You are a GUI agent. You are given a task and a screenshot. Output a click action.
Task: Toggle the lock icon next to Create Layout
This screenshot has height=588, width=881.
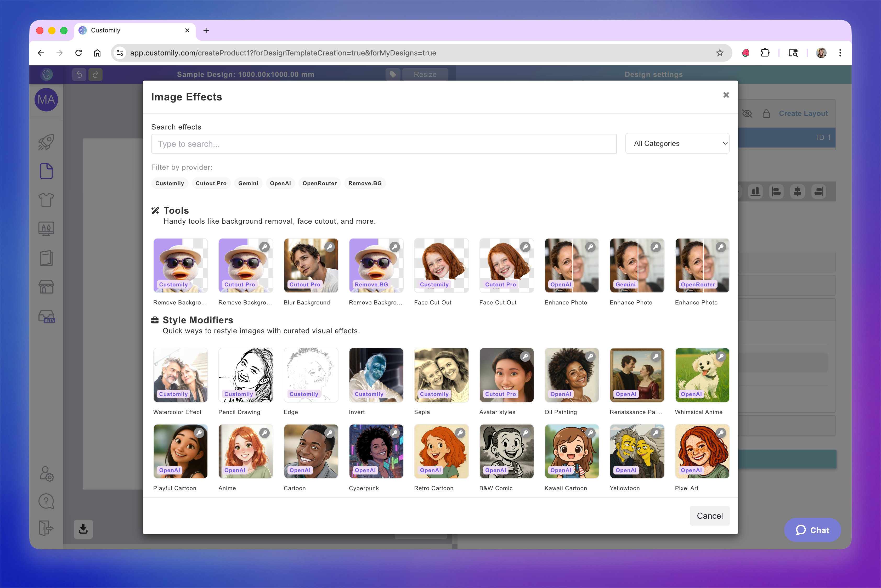[x=766, y=113]
